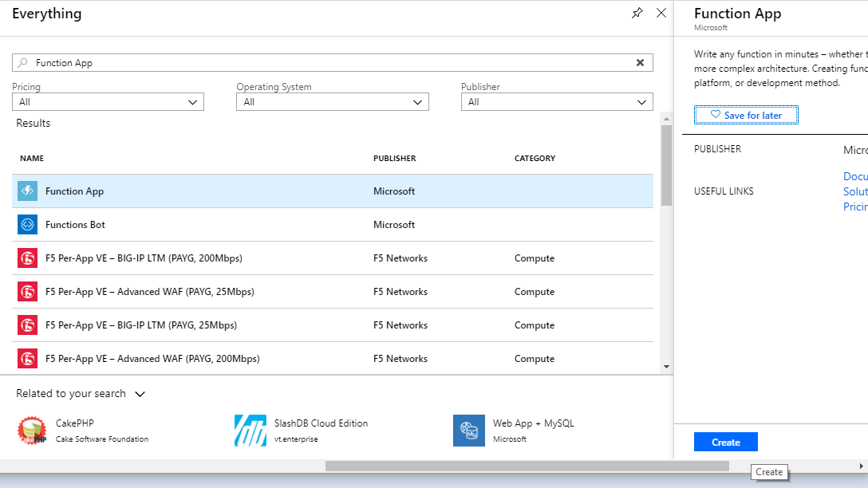Viewport: 868px width, 488px height.
Task: Click F5 icon for Advanced WAF 200Mbps
Action: click(x=28, y=359)
